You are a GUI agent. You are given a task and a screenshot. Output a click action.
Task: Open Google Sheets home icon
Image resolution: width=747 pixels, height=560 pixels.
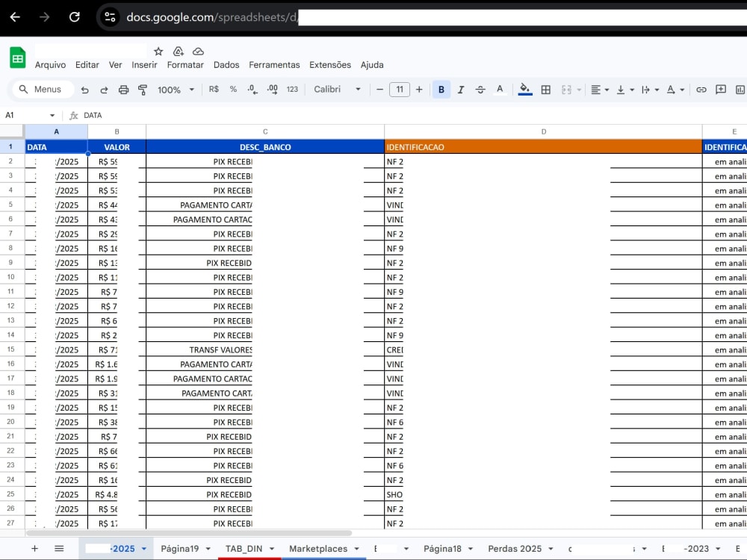tap(18, 57)
